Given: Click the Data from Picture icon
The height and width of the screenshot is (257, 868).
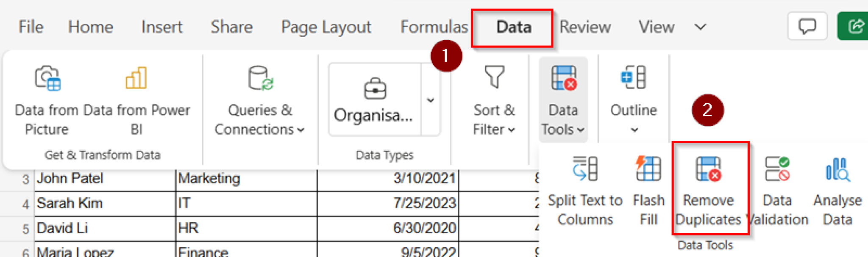Looking at the screenshot, I should 47,79.
